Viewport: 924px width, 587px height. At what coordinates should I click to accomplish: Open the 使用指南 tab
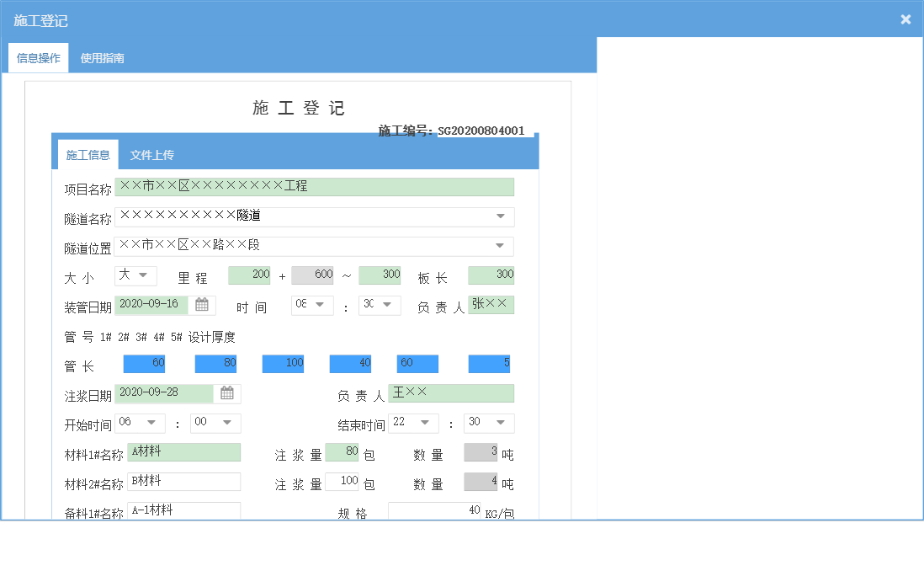tap(101, 58)
